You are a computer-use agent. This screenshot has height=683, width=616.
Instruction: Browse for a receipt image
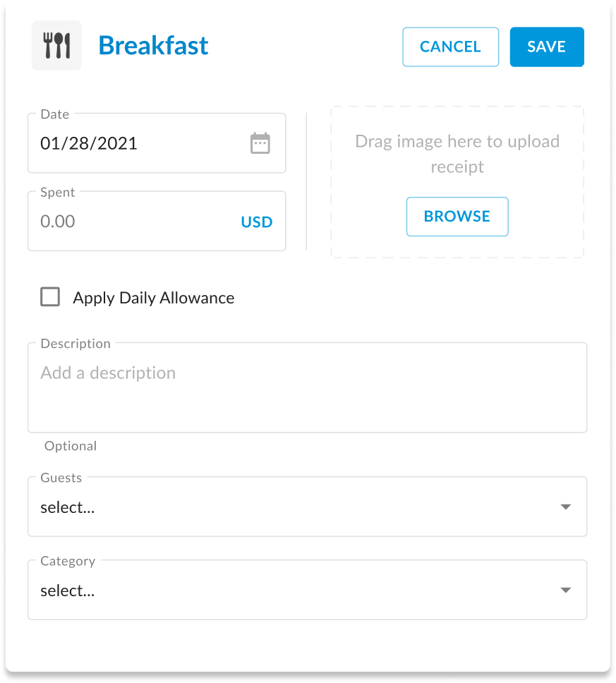pyautogui.click(x=457, y=216)
